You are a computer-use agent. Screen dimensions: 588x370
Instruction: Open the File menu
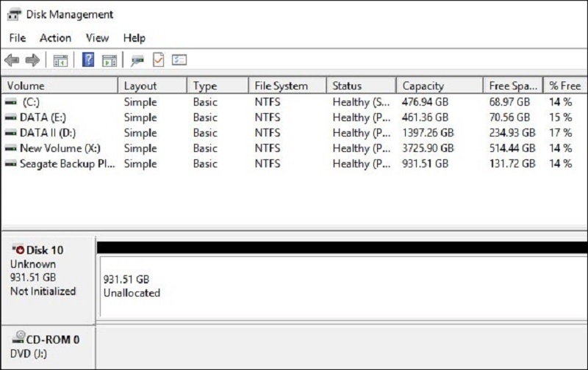pos(17,37)
